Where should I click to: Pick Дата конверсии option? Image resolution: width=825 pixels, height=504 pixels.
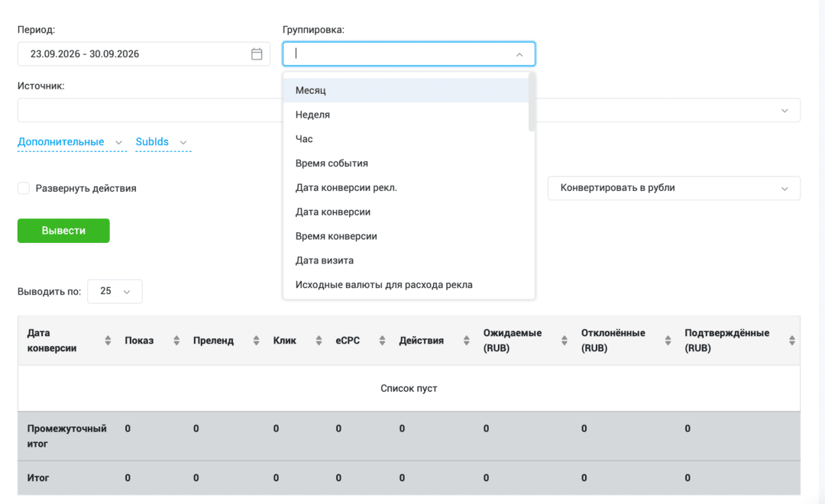[x=406, y=212]
